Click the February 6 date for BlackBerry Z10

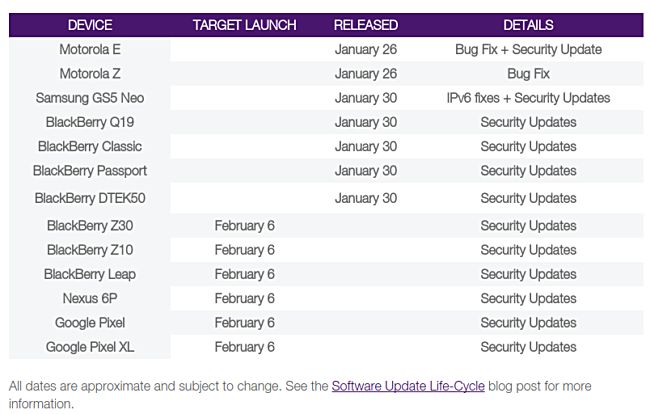(245, 250)
